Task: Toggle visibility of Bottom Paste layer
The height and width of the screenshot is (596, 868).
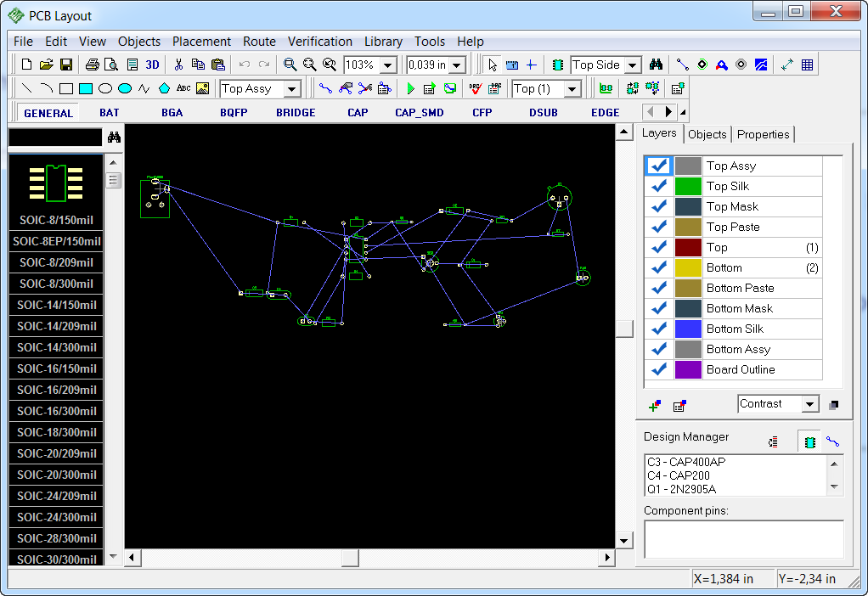Action: [659, 289]
